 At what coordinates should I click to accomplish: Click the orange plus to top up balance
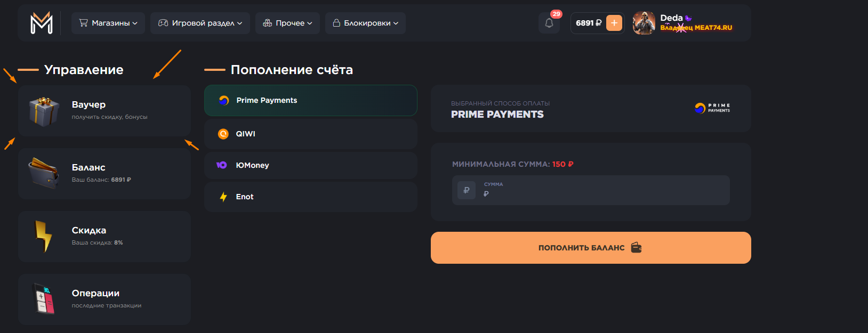click(x=614, y=23)
